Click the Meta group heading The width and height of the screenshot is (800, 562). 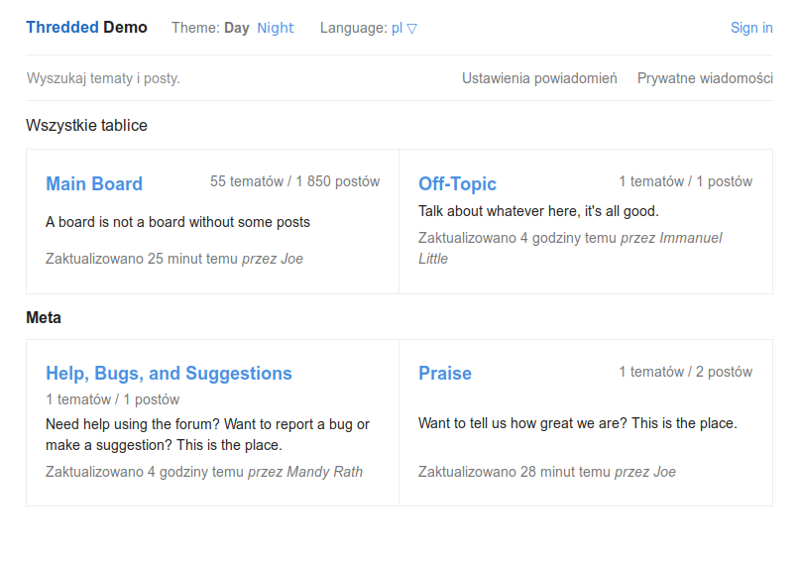(x=43, y=318)
